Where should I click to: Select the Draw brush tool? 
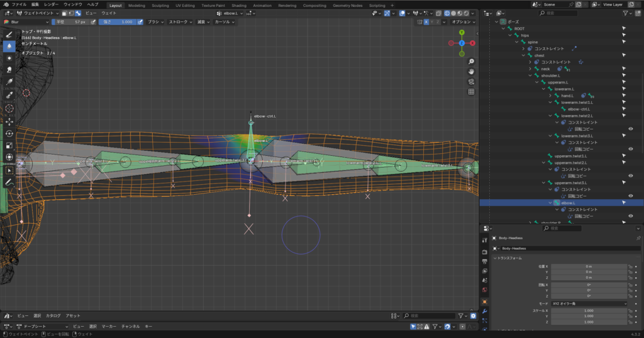pos(9,34)
